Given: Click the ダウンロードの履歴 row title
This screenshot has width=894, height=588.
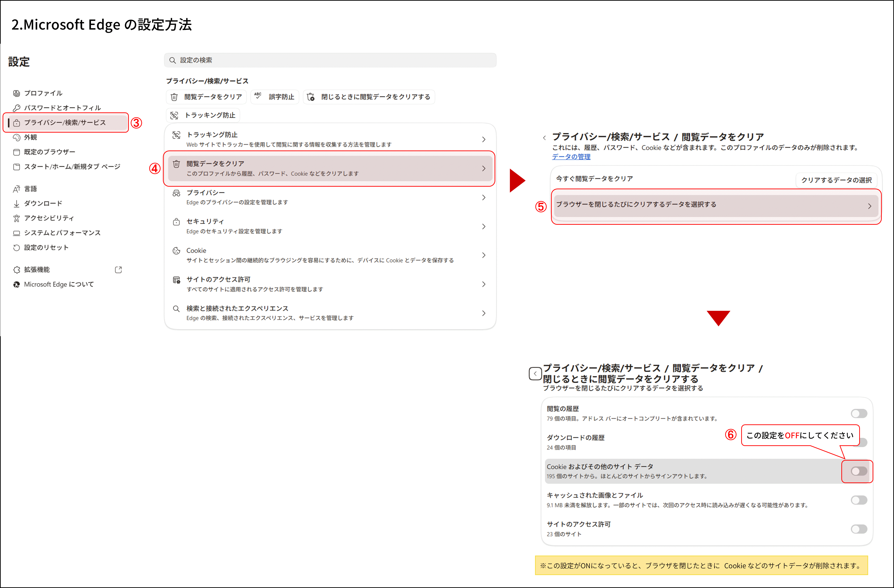Looking at the screenshot, I should click(x=575, y=438).
